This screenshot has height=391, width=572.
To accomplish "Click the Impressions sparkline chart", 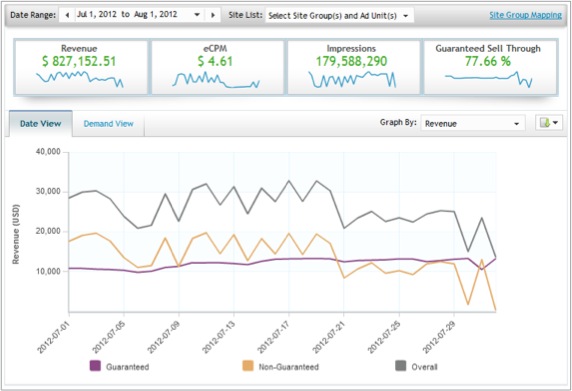I will click(352, 79).
